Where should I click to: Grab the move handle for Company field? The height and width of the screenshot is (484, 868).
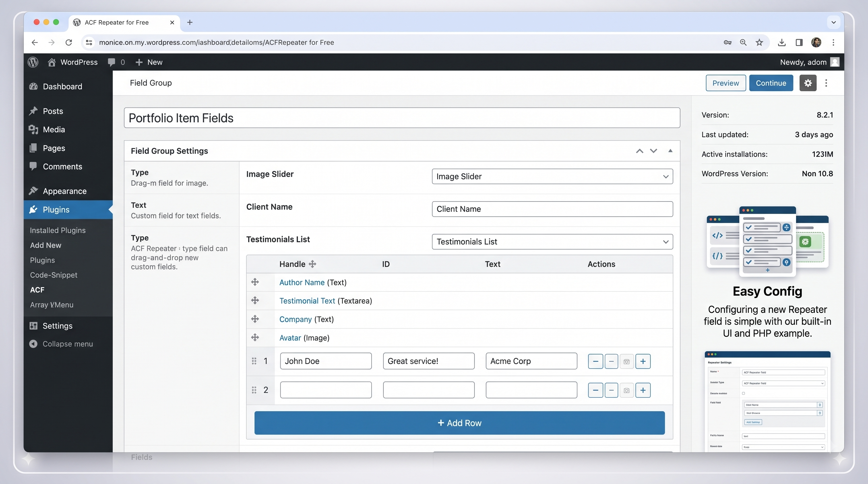pyautogui.click(x=255, y=319)
